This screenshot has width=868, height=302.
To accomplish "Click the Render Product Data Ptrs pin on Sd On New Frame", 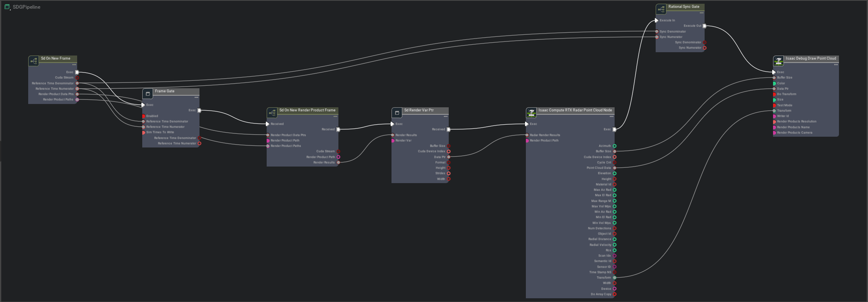I will pyautogui.click(x=77, y=94).
